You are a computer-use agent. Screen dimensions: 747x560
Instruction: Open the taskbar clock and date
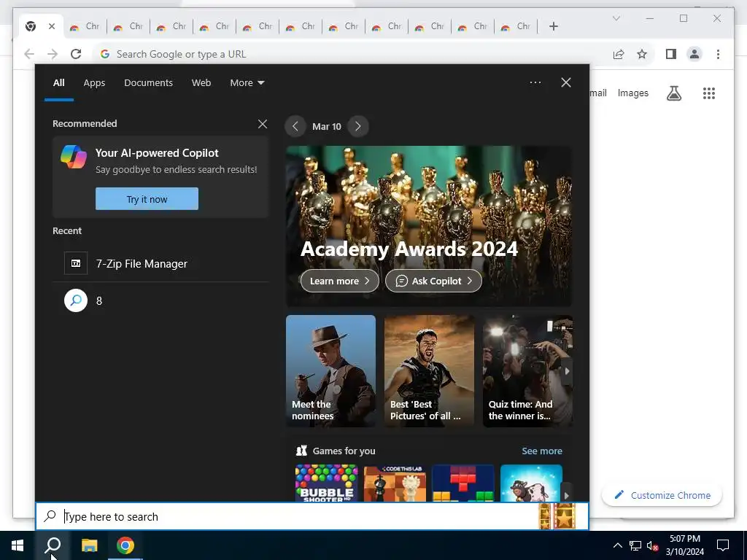click(684, 545)
